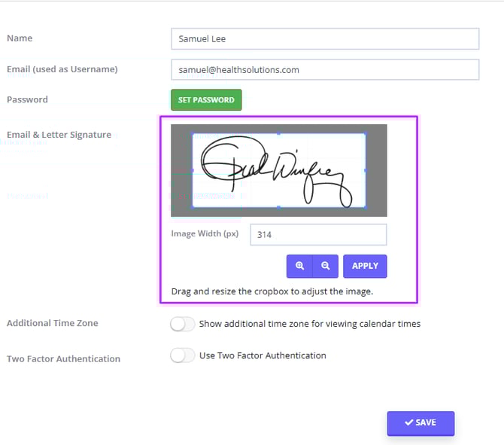Click the top-center cropbox handle

(279, 134)
